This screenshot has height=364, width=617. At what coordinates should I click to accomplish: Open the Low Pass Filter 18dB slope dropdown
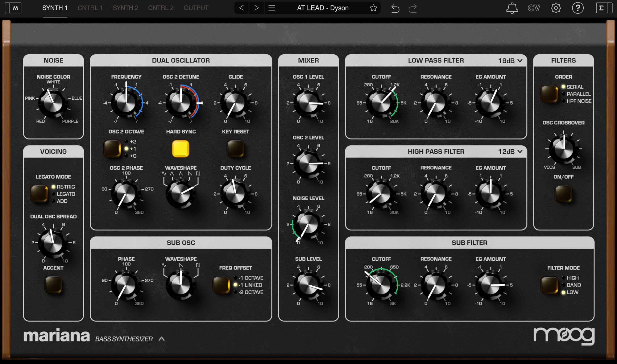pyautogui.click(x=510, y=61)
